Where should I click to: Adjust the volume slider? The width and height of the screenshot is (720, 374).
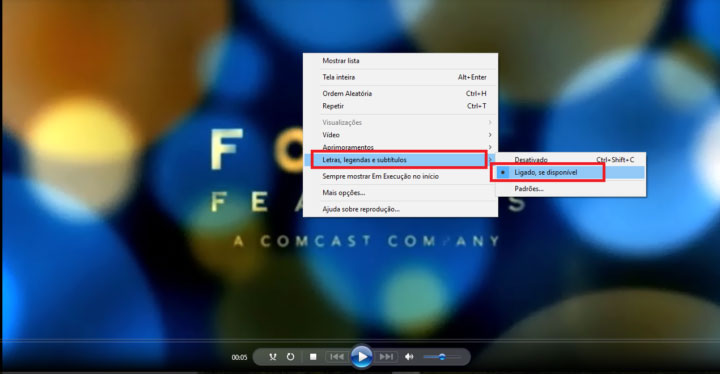[x=442, y=357]
